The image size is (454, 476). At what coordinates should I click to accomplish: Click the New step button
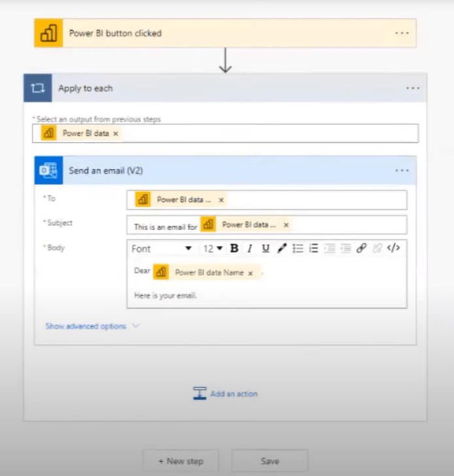181,461
